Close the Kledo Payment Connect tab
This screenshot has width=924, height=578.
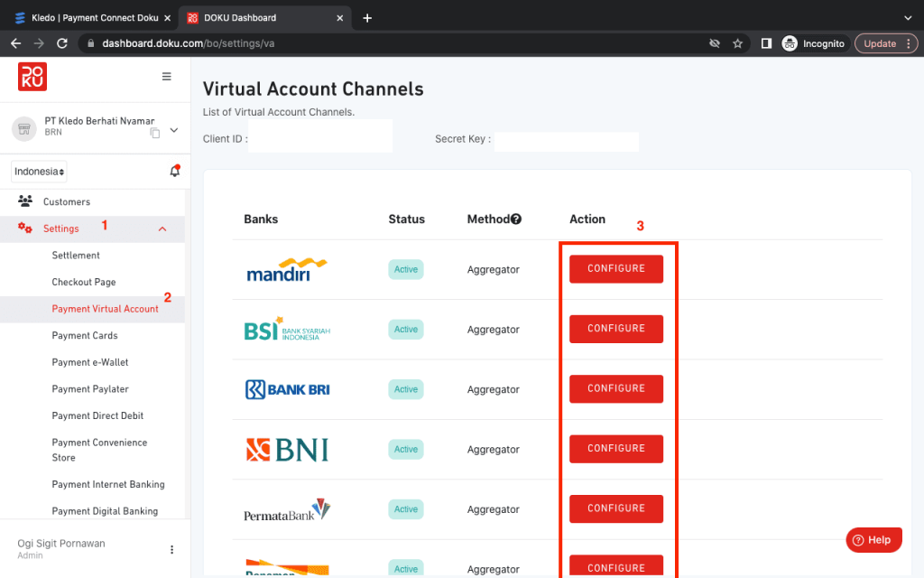click(x=167, y=18)
